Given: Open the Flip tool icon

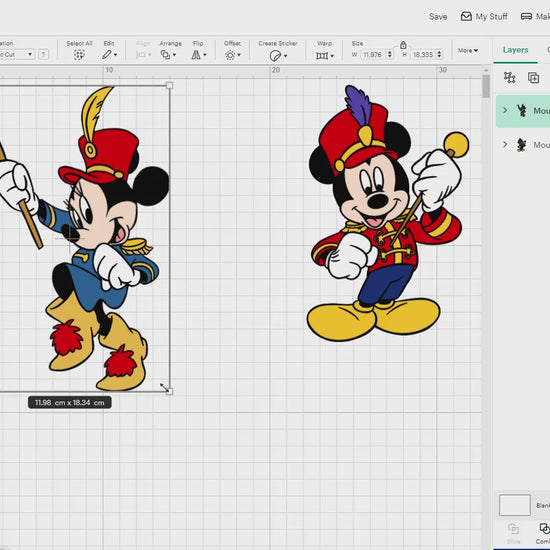Looking at the screenshot, I should coord(196,55).
